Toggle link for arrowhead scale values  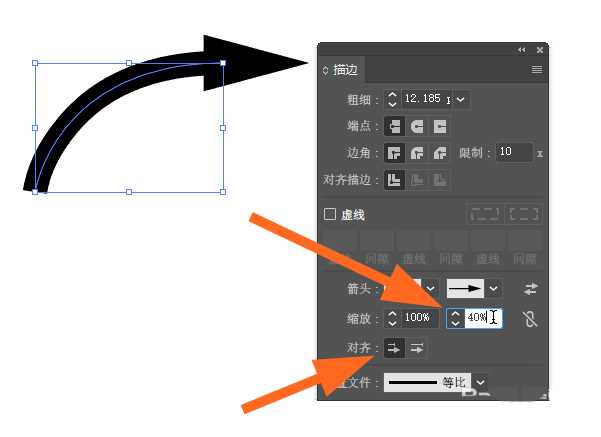530,319
